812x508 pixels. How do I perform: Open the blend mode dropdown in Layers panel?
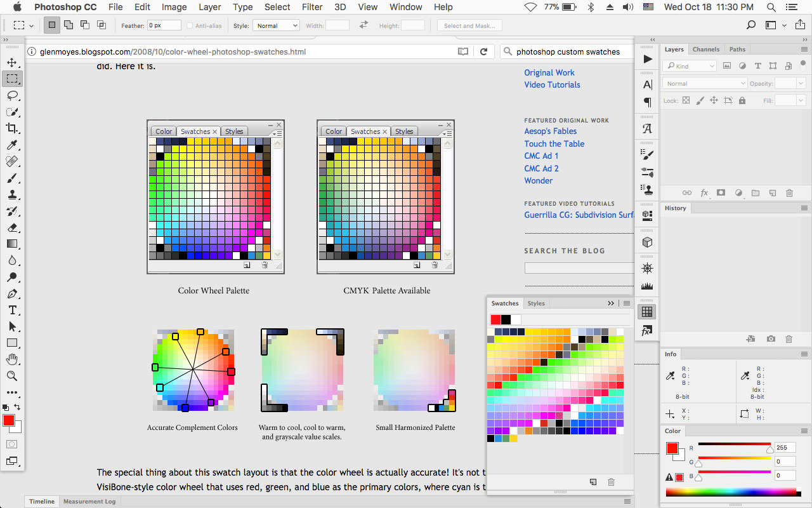(x=705, y=83)
